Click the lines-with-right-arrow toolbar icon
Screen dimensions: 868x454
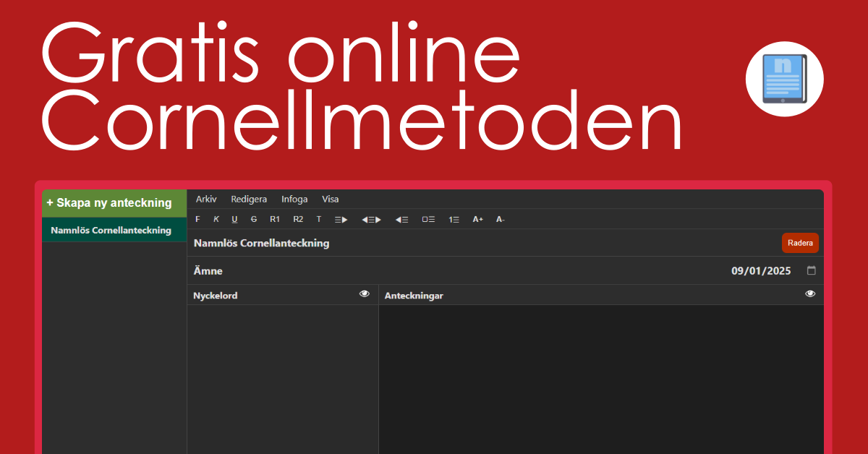[x=341, y=219]
